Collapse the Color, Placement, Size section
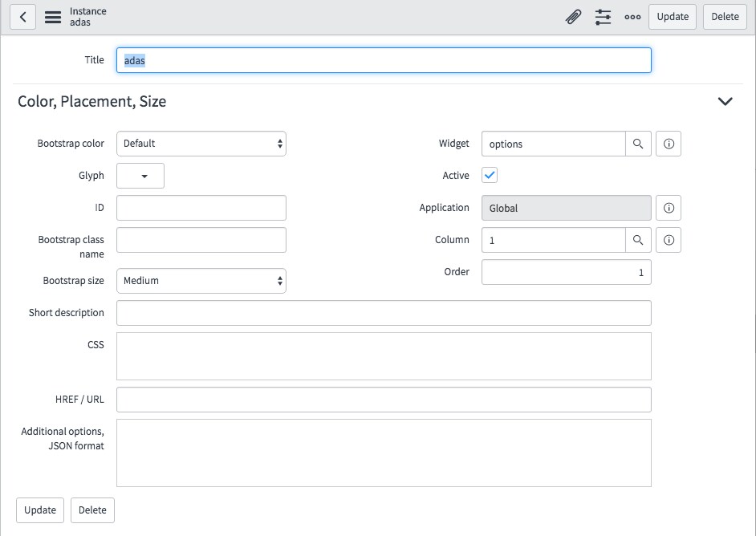 725,102
